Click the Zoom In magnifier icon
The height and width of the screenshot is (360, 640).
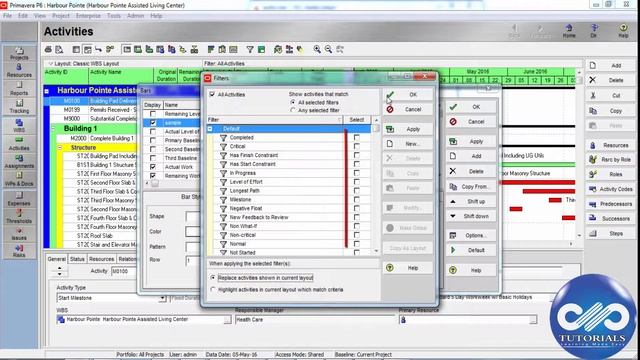[x=317, y=49]
